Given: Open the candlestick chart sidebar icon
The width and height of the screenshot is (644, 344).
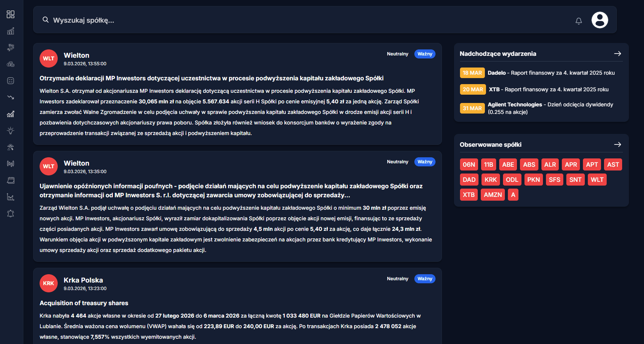Looking at the screenshot, I should (11, 164).
